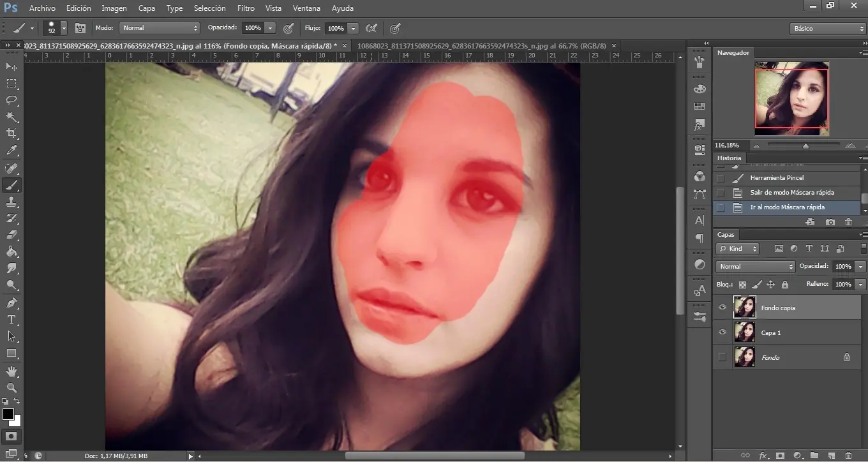Toggle lock transparent pixels
This screenshot has height=462, width=868.
pyautogui.click(x=742, y=285)
